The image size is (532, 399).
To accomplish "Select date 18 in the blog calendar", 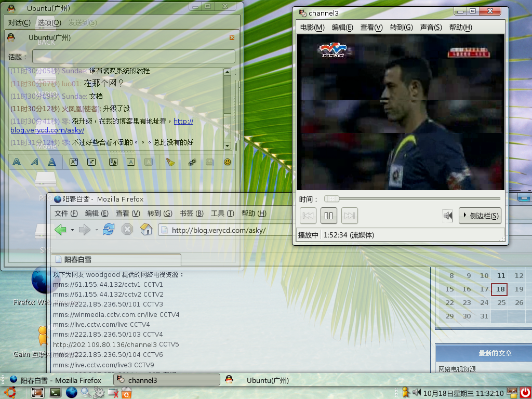I will (499, 289).
